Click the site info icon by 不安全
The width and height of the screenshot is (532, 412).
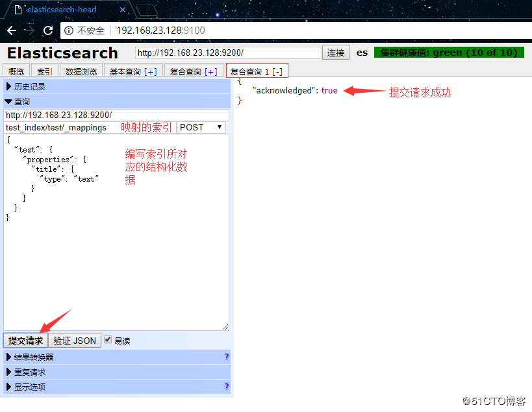(69, 30)
